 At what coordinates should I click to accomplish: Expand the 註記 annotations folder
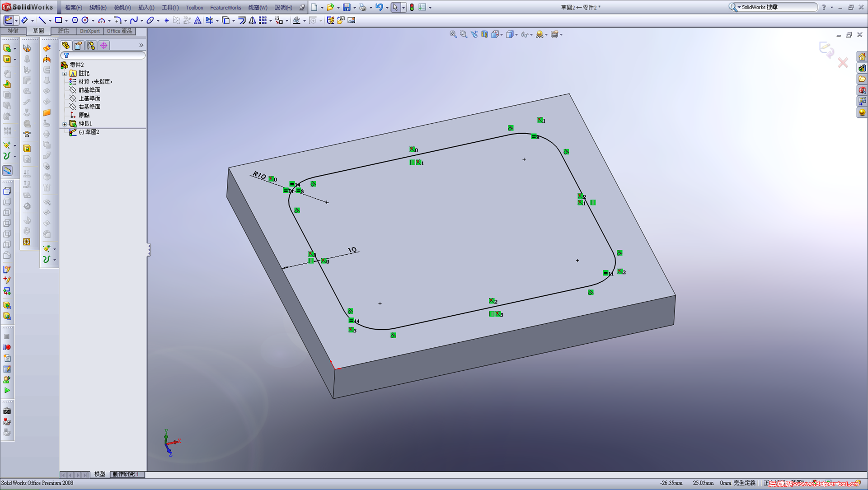coord(65,74)
